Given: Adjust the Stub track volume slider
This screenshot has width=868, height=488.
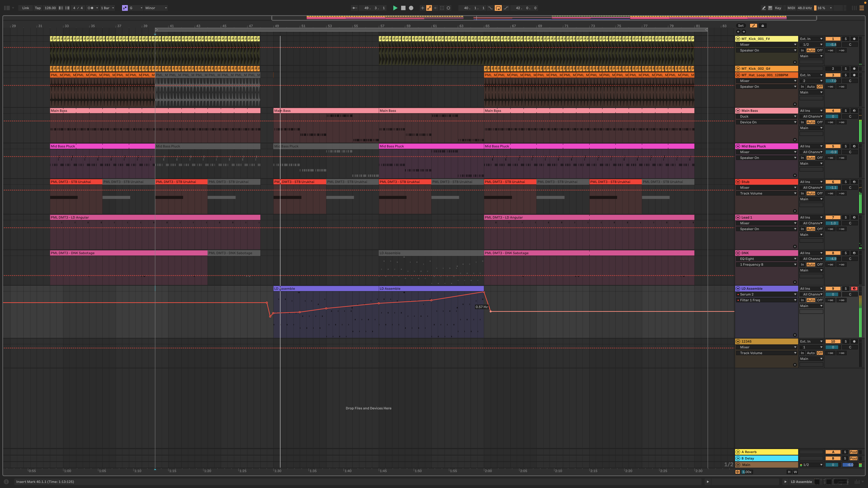Looking at the screenshot, I should (x=833, y=188).
